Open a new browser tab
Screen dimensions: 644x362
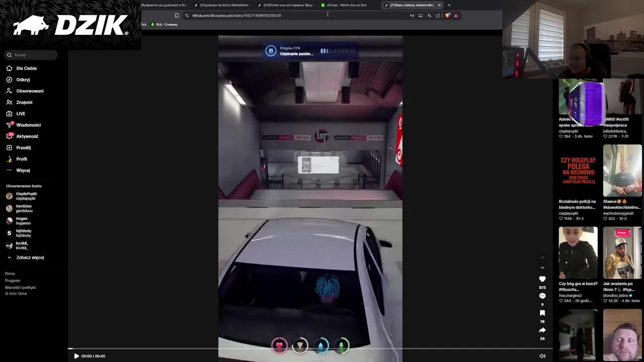tap(449, 5)
